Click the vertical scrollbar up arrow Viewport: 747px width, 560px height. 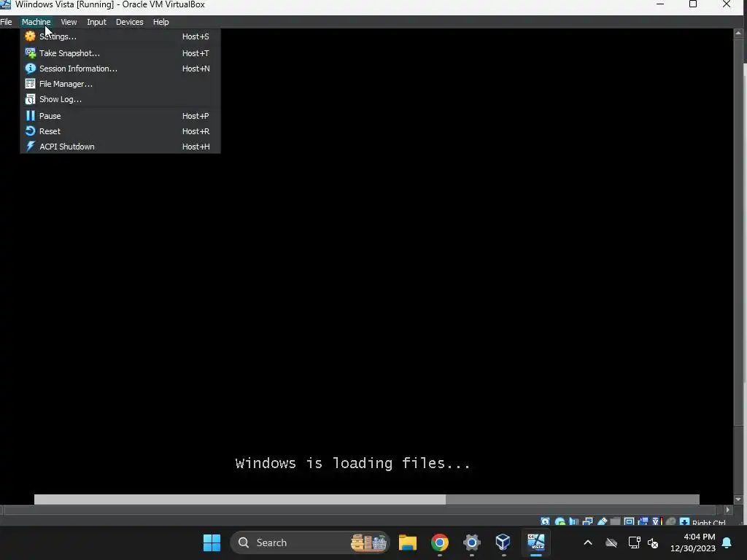coord(738,33)
